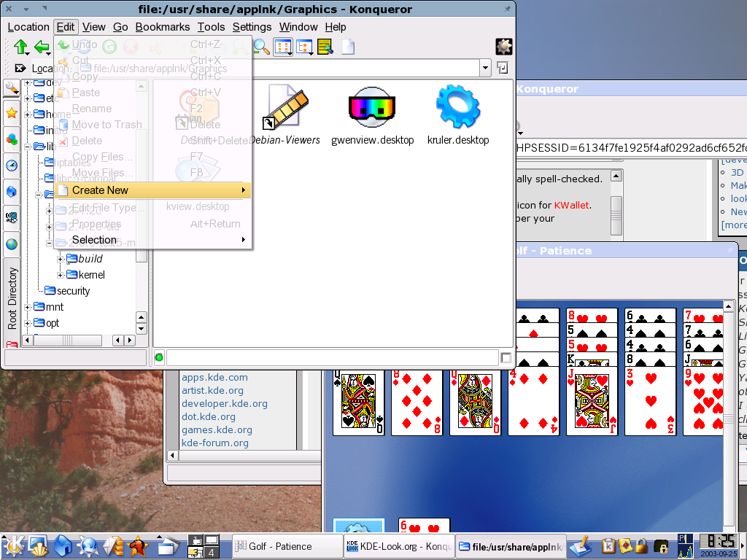Click the Klipper clipboard tray icon

(608, 546)
